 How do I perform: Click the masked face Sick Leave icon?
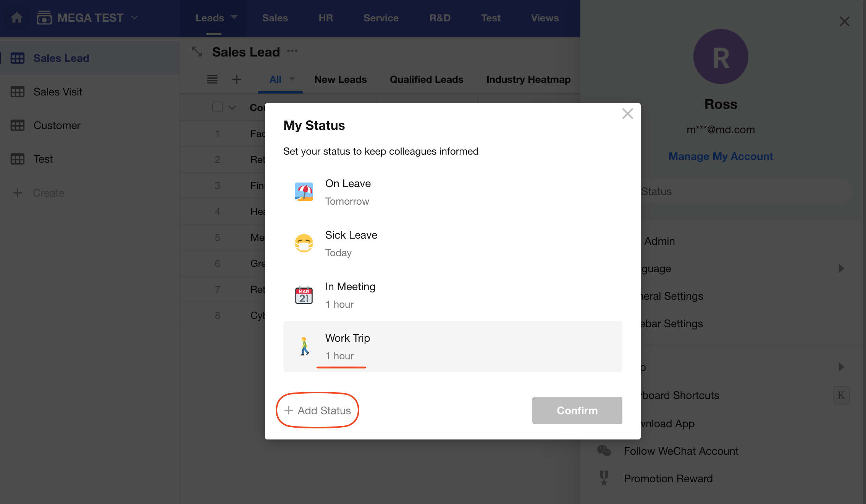point(304,243)
